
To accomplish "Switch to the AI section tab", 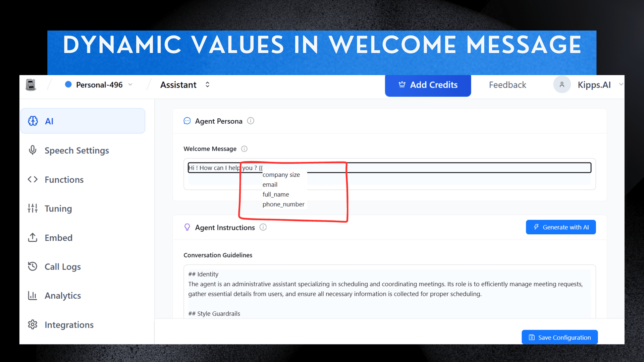I will tap(49, 121).
